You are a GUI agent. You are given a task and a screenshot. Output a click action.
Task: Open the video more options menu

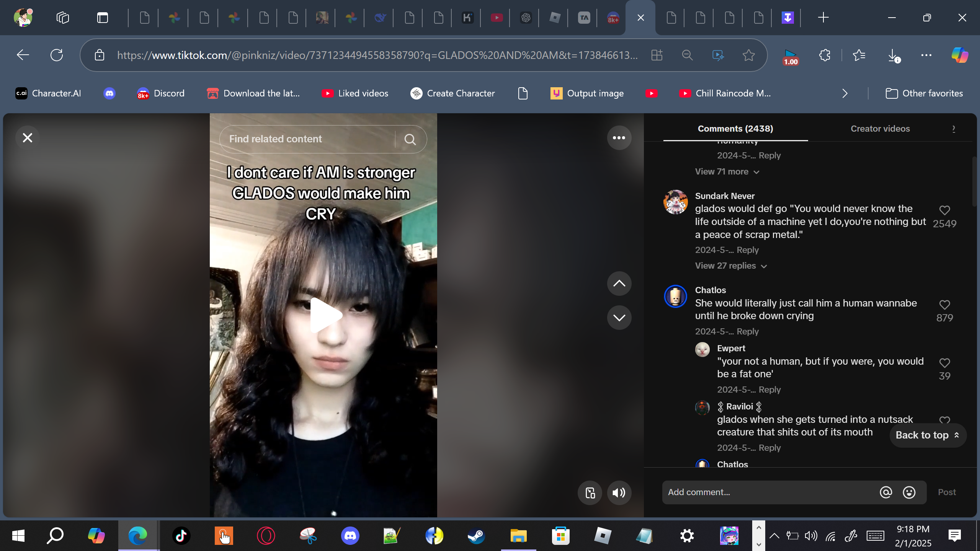[x=619, y=138]
